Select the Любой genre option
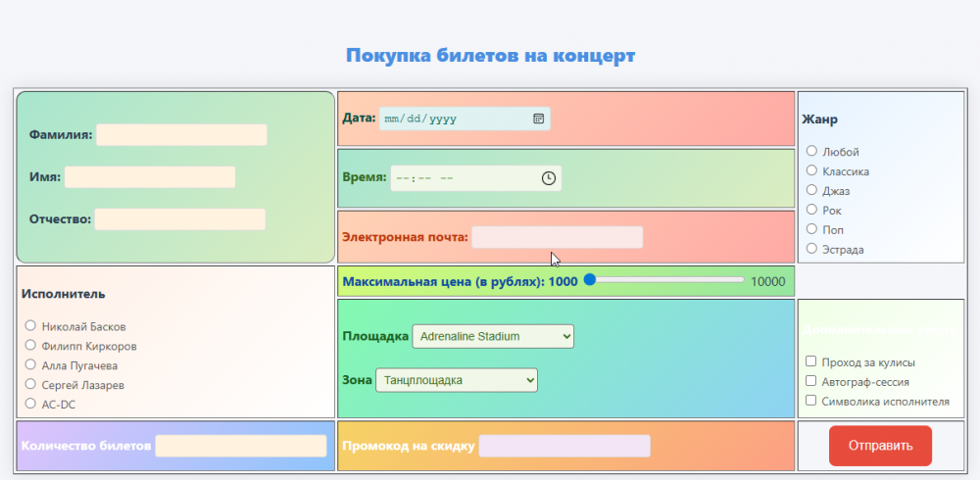Screen dimensions: 980x480 pyautogui.click(x=811, y=151)
